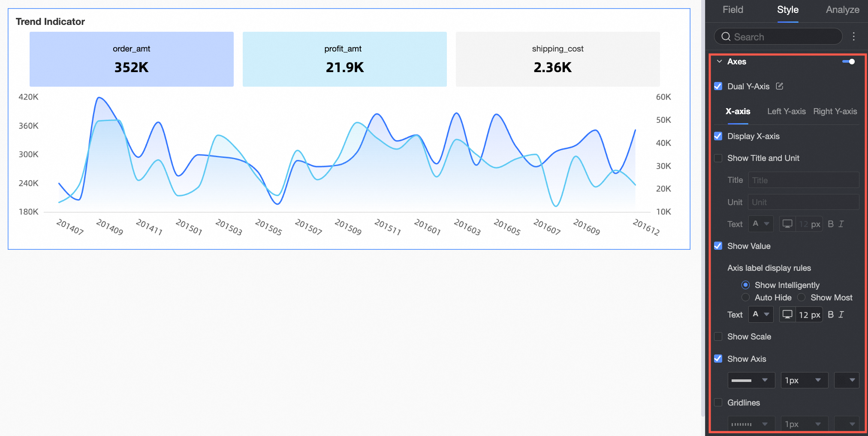
Task: Select the X-axis sub-tab
Action: [738, 112]
